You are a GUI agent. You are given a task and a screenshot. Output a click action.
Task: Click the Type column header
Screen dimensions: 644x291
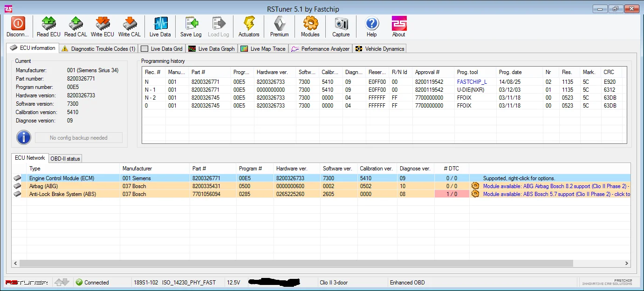coord(74,169)
